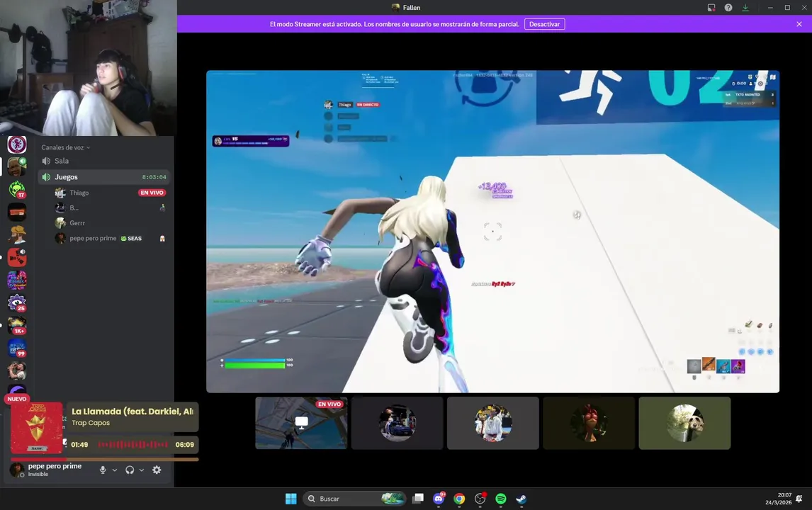
Task: Open pepe pero prime user profile panel
Action: pyautogui.click(x=49, y=470)
